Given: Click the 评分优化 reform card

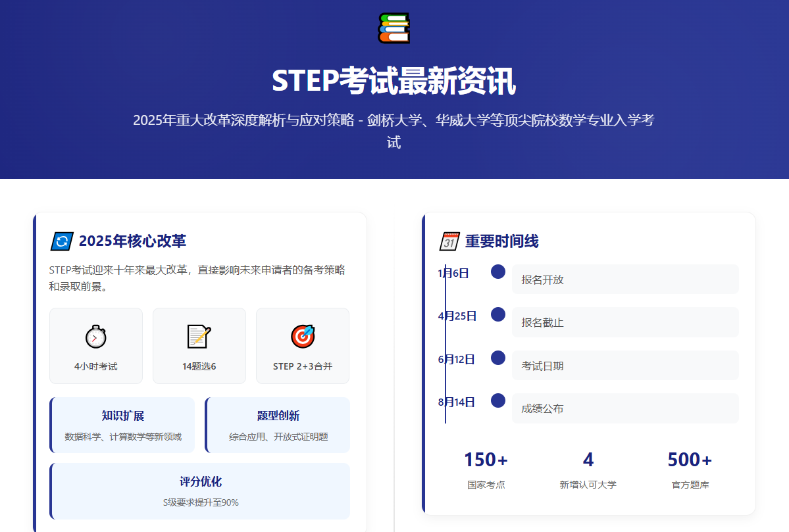Looking at the screenshot, I should coord(200,491).
